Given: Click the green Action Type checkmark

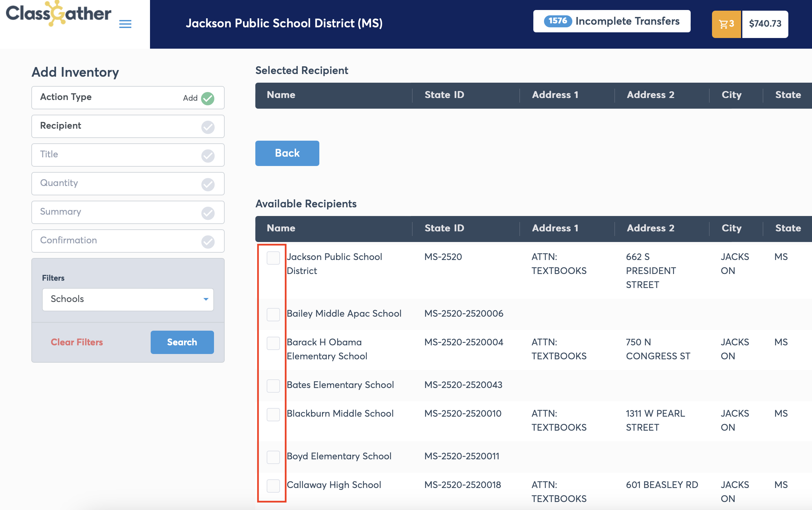Looking at the screenshot, I should coord(208,98).
